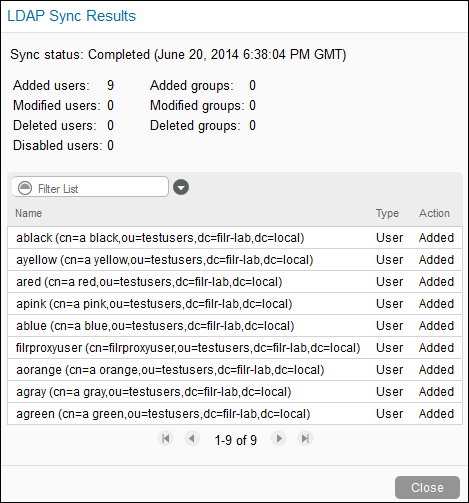Click the Name column header

(29, 213)
